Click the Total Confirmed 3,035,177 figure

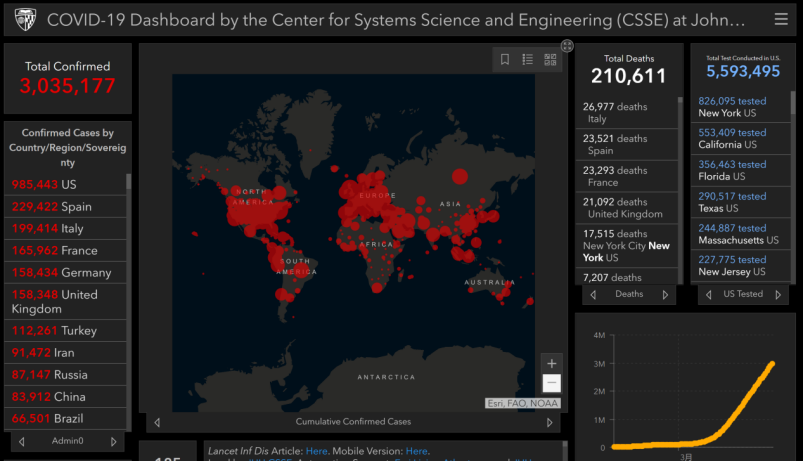(67, 86)
